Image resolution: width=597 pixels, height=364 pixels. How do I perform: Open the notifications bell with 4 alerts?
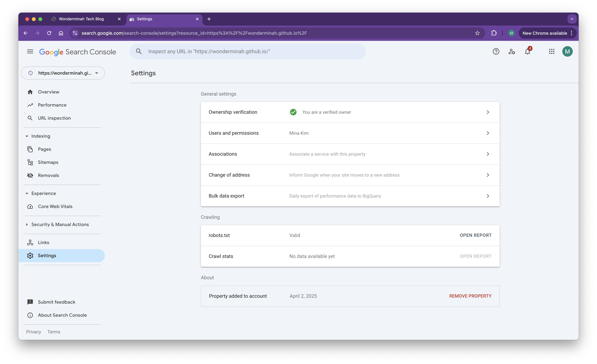tap(528, 52)
